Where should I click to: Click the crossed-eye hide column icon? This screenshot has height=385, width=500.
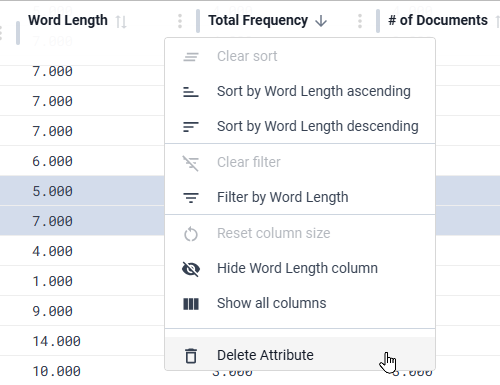(191, 269)
